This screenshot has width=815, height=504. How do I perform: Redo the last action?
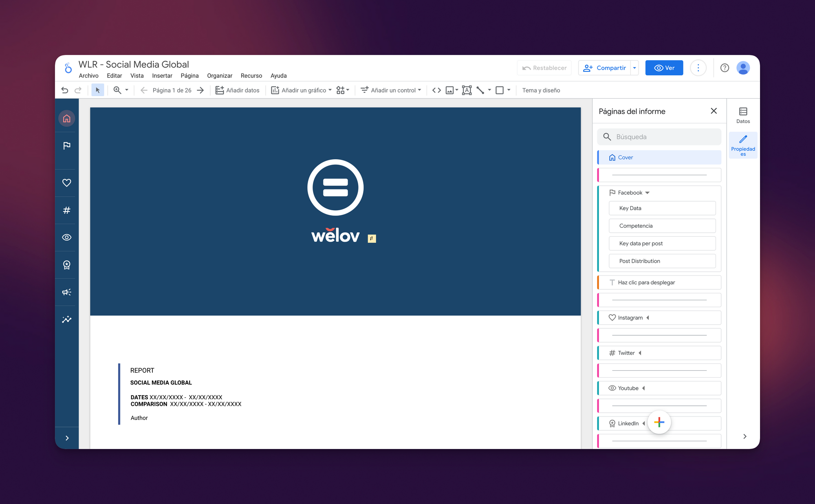(78, 90)
